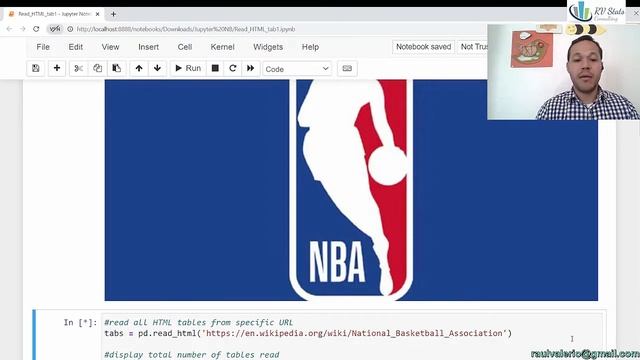
Task: Click the site information icon in address bar
Action: tap(70, 29)
